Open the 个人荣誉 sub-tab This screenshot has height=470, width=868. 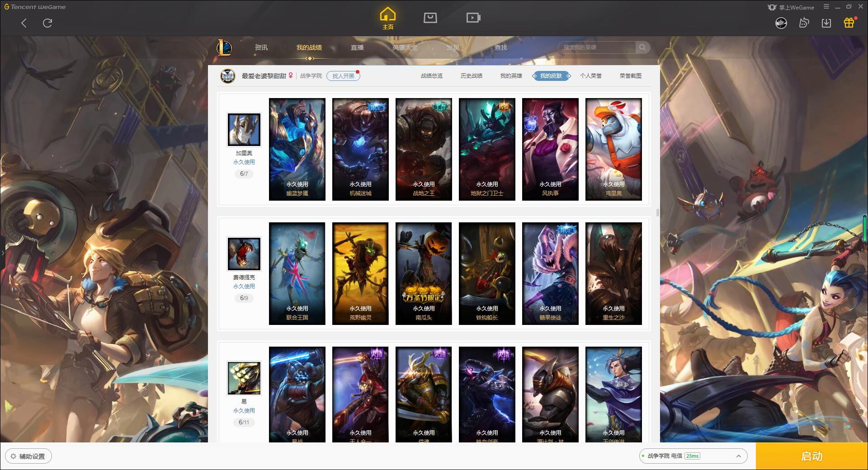pyautogui.click(x=591, y=76)
